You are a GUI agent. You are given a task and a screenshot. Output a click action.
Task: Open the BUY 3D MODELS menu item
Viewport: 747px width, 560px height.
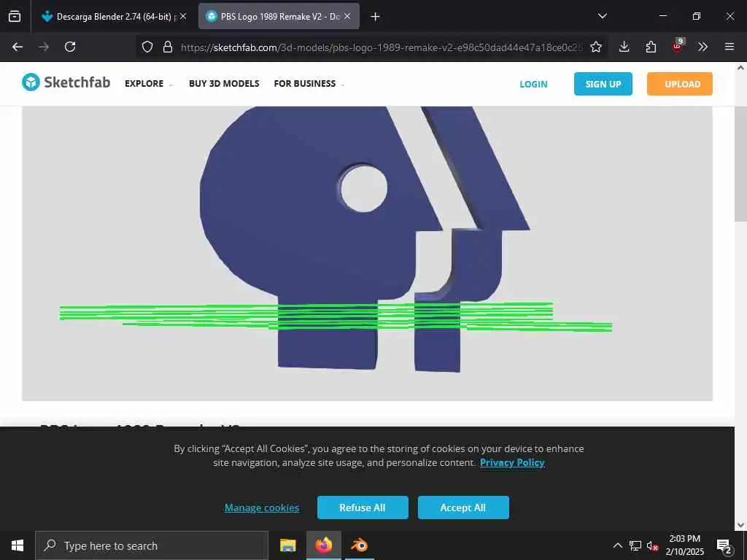click(x=224, y=83)
